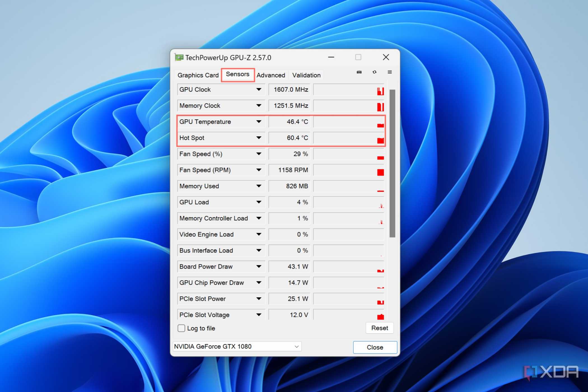Image resolution: width=588 pixels, height=392 pixels.
Task: Expand the Video Engine Load dropdown
Action: [259, 234]
